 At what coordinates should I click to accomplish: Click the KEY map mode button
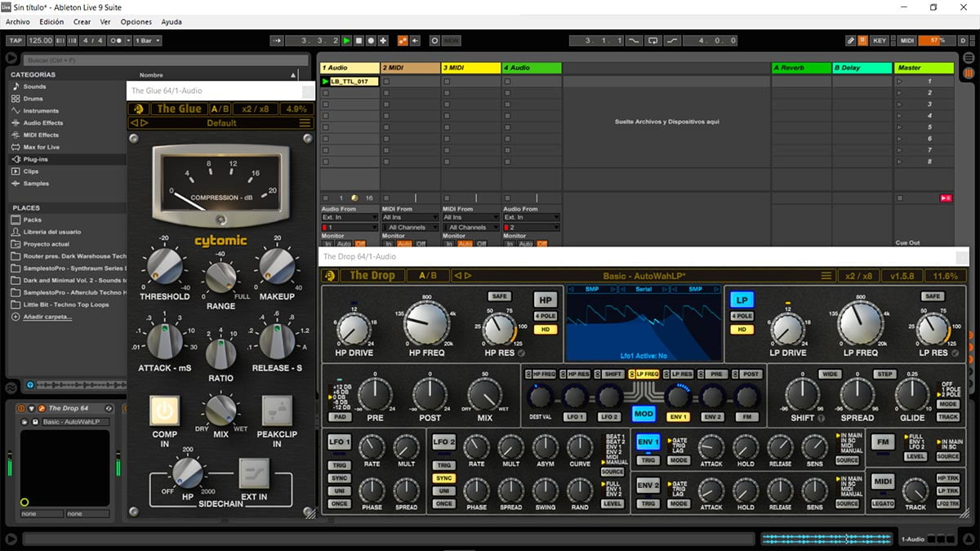click(879, 40)
